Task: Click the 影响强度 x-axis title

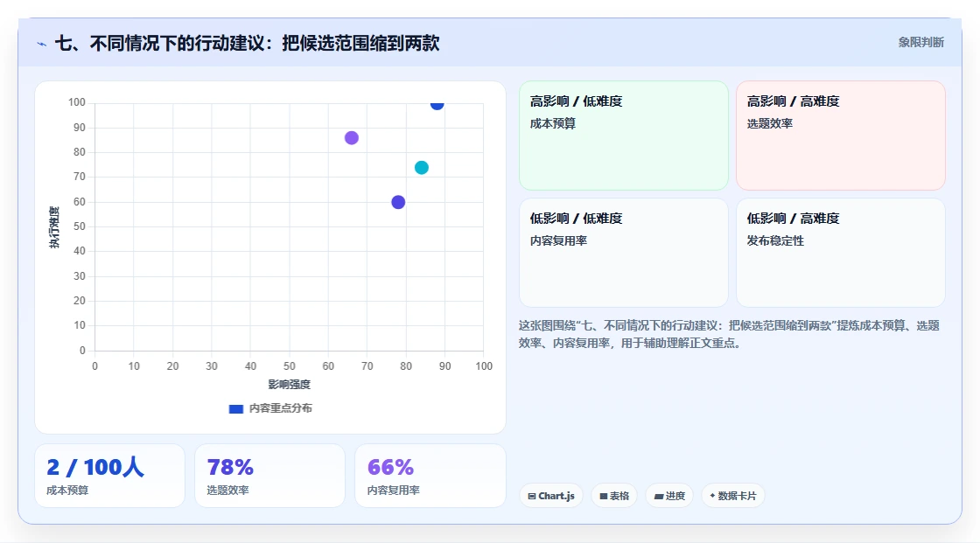Action: pyautogui.click(x=290, y=384)
